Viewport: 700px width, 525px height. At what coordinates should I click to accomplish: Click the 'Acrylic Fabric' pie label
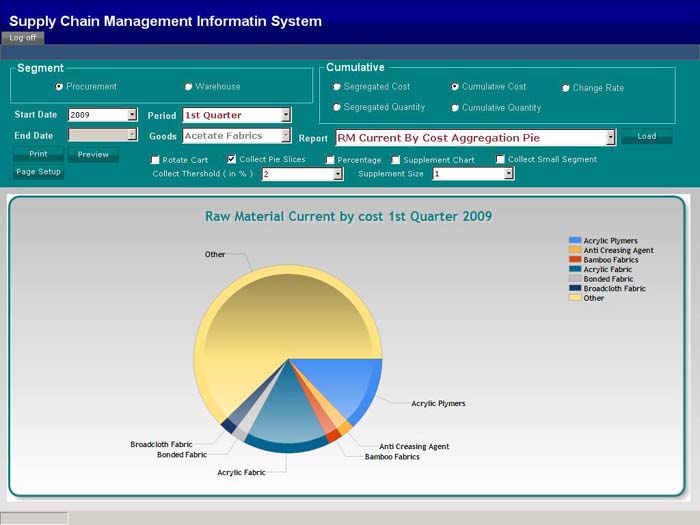[x=241, y=472]
